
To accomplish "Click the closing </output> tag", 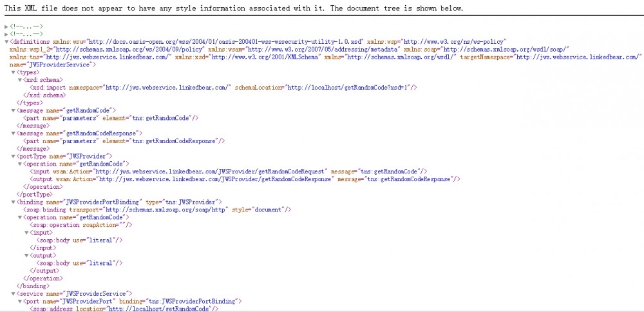I will click(x=45, y=271).
